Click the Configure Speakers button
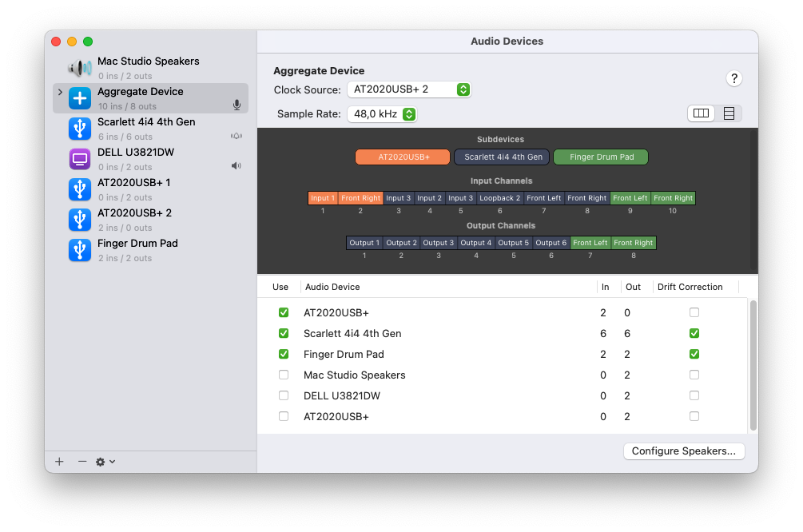This screenshot has height=532, width=803. [x=683, y=451]
